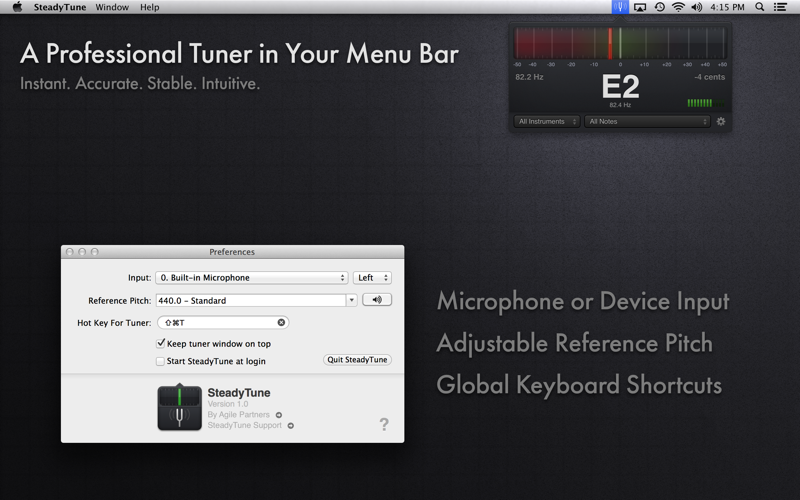Disable Keep tuner window on top
The height and width of the screenshot is (500, 800).
[x=161, y=343]
